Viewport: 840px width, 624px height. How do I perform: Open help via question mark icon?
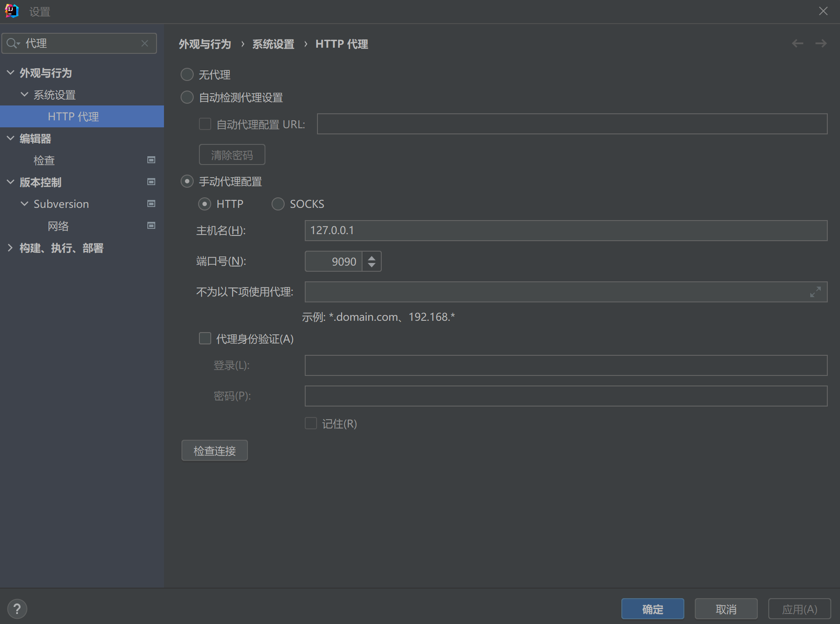pos(17,609)
